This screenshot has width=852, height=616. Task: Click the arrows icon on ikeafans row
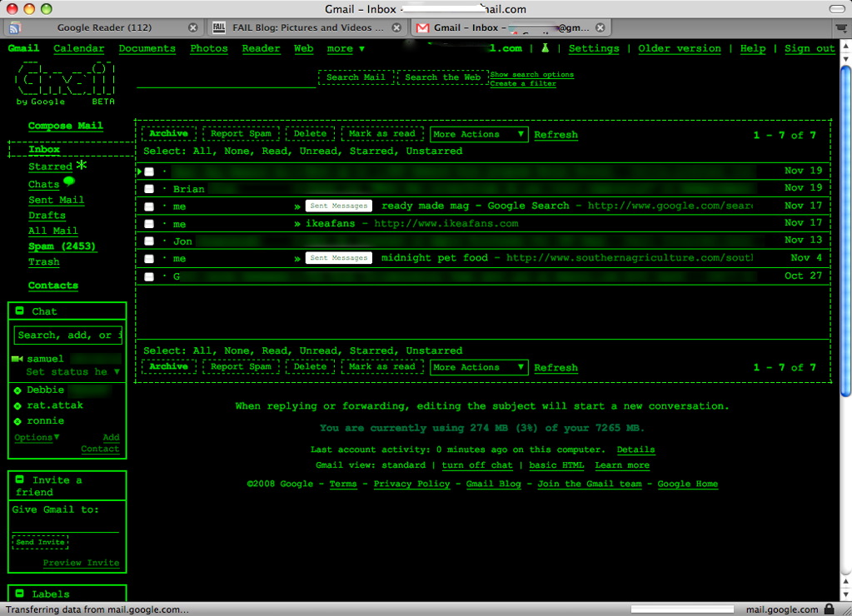[x=297, y=224]
